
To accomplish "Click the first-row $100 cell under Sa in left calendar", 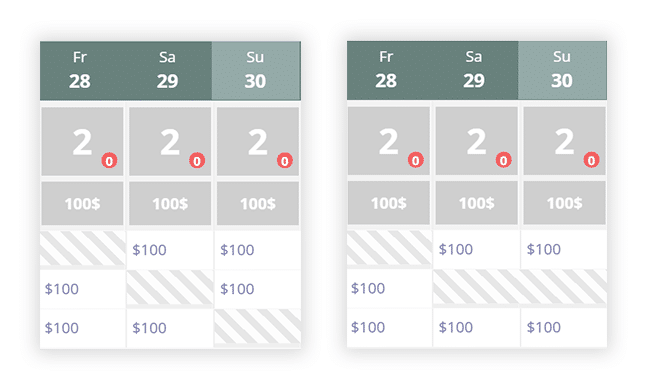I will 170,250.
